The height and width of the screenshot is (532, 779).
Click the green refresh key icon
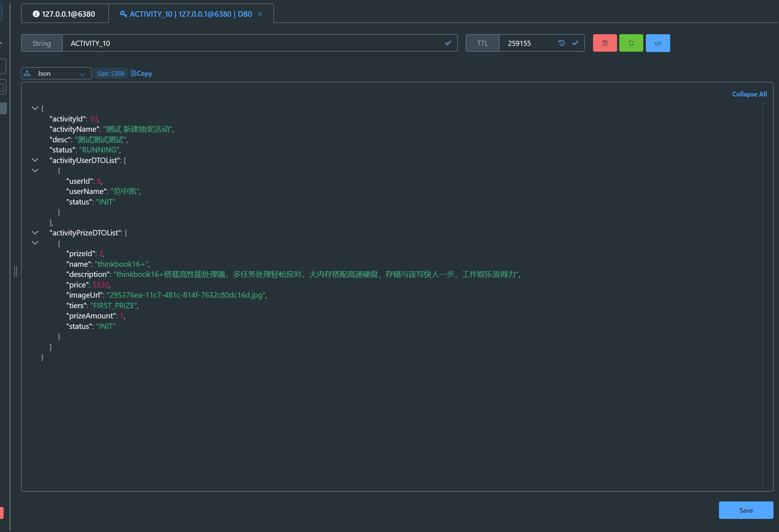click(631, 43)
